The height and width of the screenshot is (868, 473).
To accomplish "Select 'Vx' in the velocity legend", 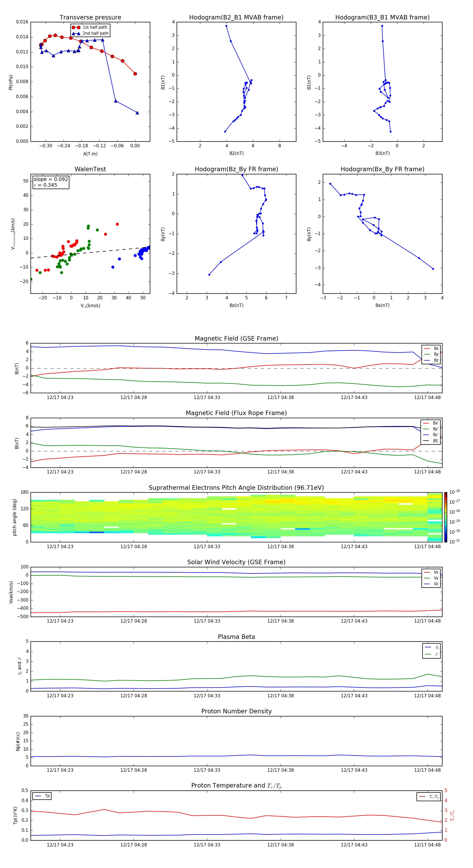I will [431, 572].
